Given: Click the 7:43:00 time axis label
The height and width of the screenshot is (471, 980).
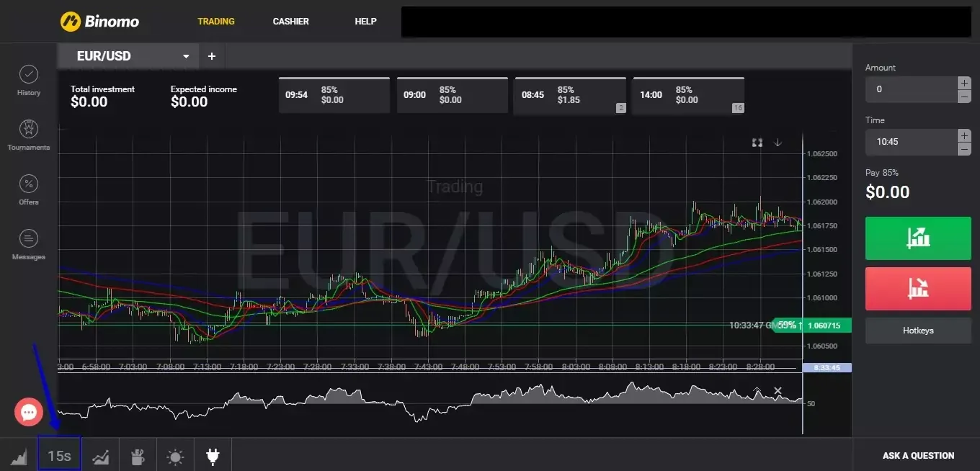Looking at the screenshot, I should click(x=428, y=367).
